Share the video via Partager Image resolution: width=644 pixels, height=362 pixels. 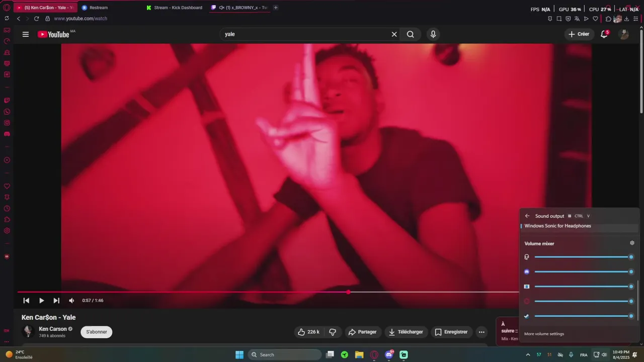pyautogui.click(x=363, y=332)
